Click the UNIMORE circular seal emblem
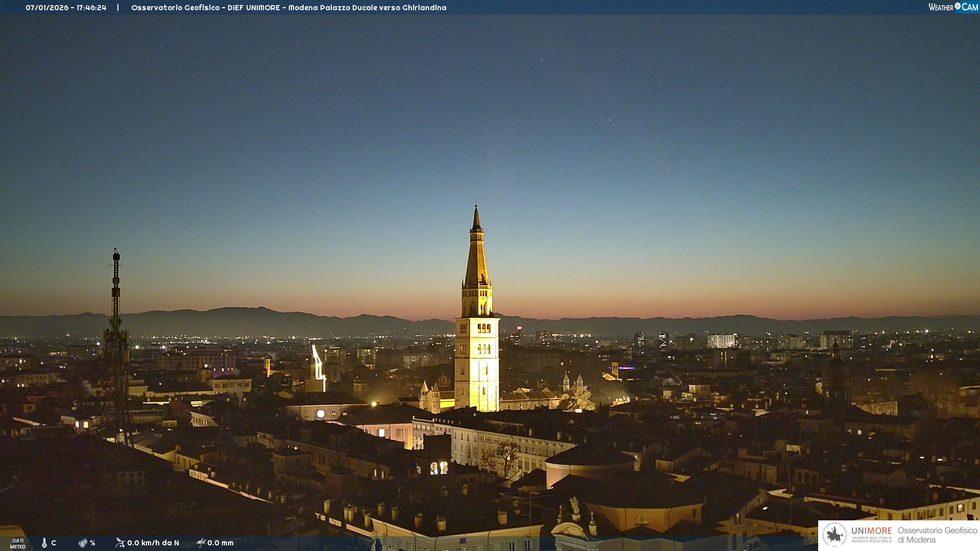The height and width of the screenshot is (551, 980). click(x=835, y=535)
